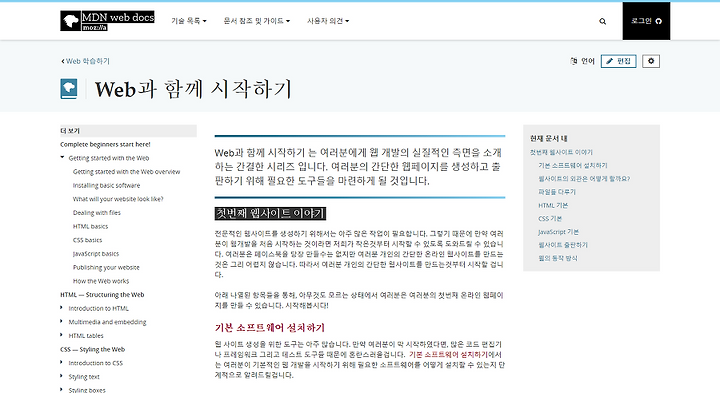The image size is (720, 393).
Task: Expand Introduction to CSS section
Action: (62, 362)
